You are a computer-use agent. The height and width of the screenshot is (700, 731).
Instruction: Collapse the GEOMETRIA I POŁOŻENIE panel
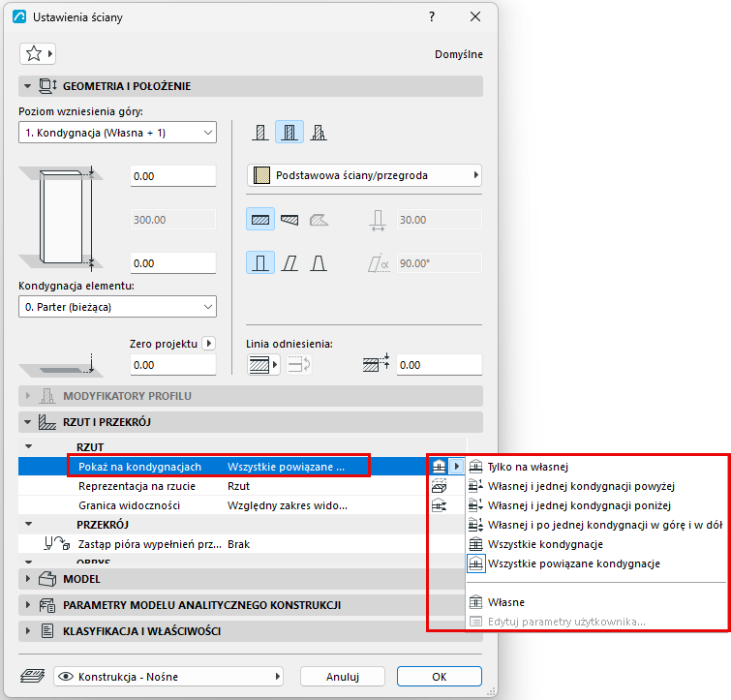click(27, 86)
